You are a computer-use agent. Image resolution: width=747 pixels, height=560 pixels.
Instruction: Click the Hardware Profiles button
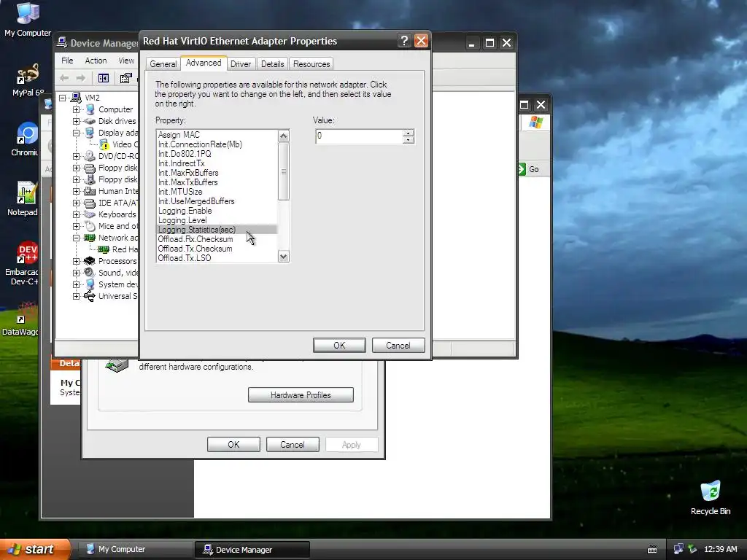[x=301, y=394]
